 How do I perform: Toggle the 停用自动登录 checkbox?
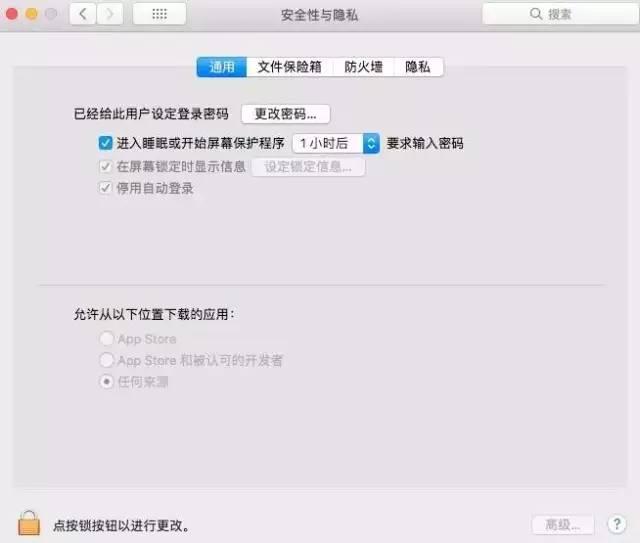[x=105, y=188]
